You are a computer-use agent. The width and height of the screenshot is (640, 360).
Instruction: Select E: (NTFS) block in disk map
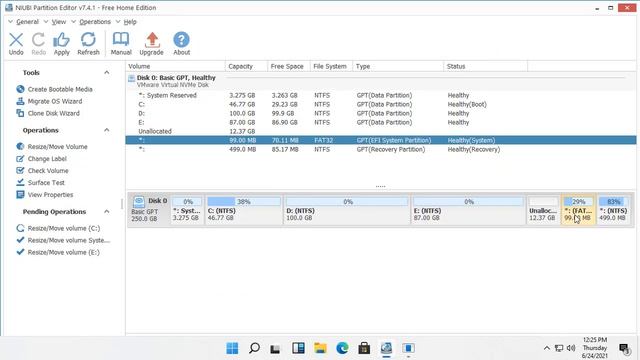pyautogui.click(x=468, y=209)
